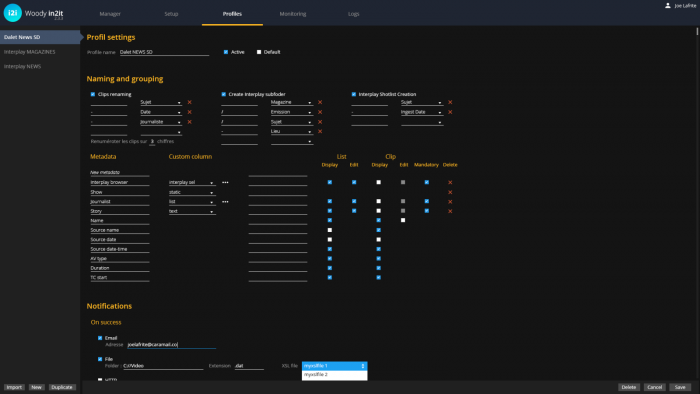Open ellipsis options for Interplay browser row

(x=225, y=182)
